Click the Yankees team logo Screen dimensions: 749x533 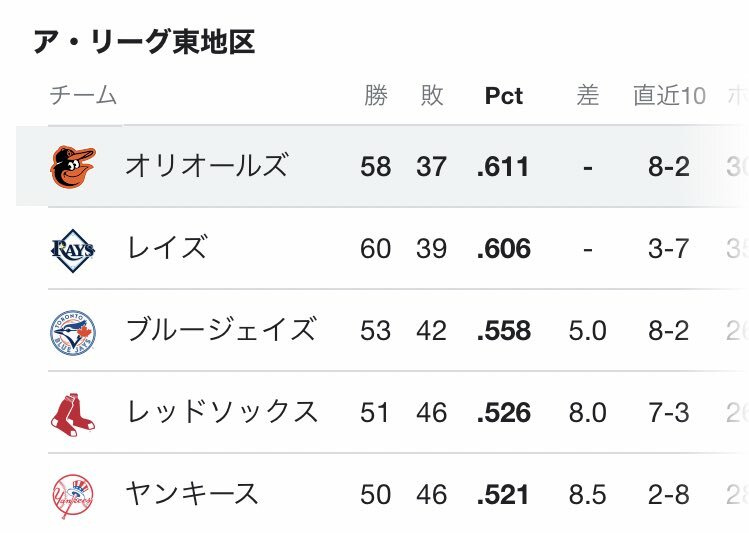[73, 496]
